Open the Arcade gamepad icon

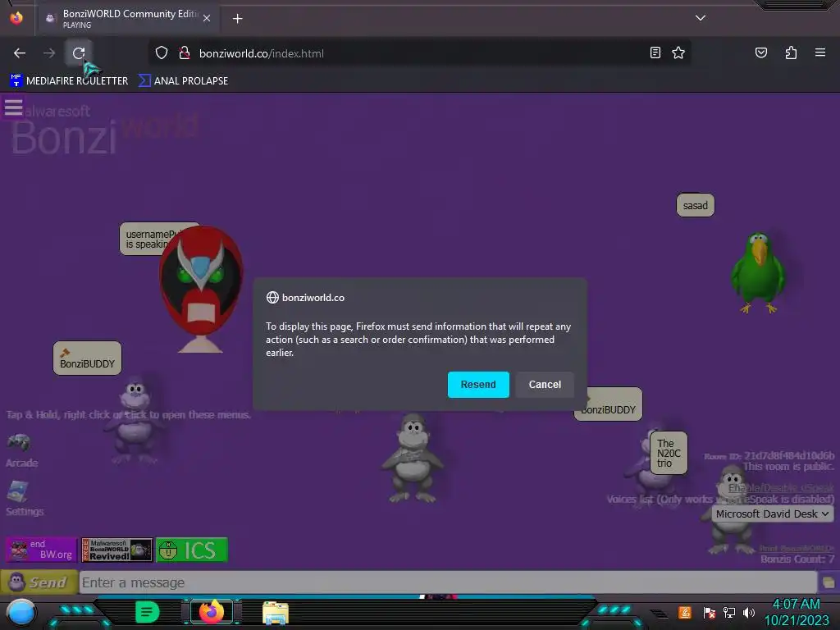tap(20, 442)
